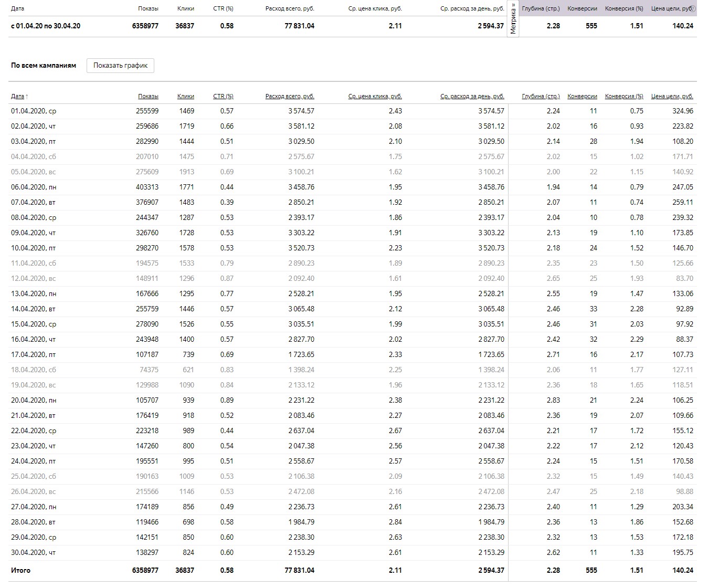Viewport: 708px width, 588px height.
Task: Select Ср. расход за день value 3 520.73, 10.04.2020
Action: click(x=491, y=248)
